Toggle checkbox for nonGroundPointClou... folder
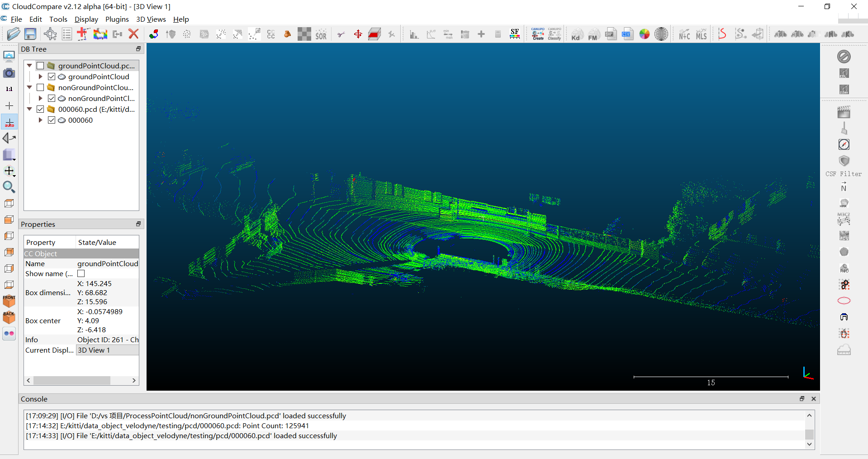 coord(40,87)
